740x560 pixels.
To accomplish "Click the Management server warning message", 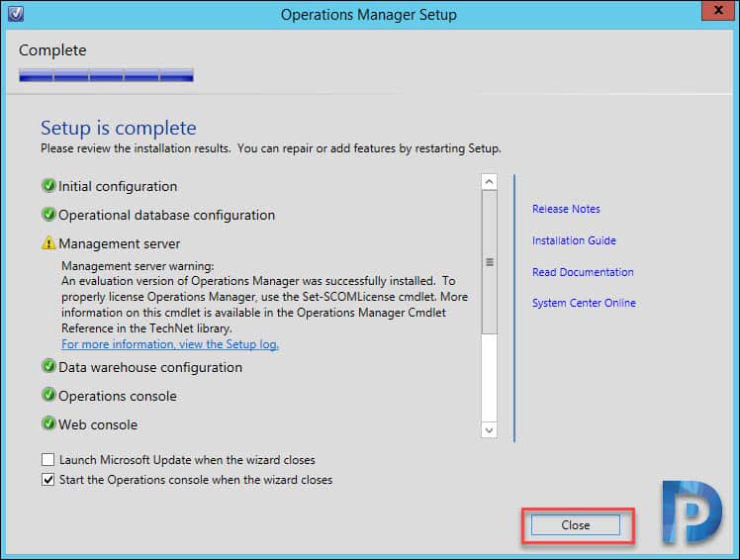I will (264, 297).
